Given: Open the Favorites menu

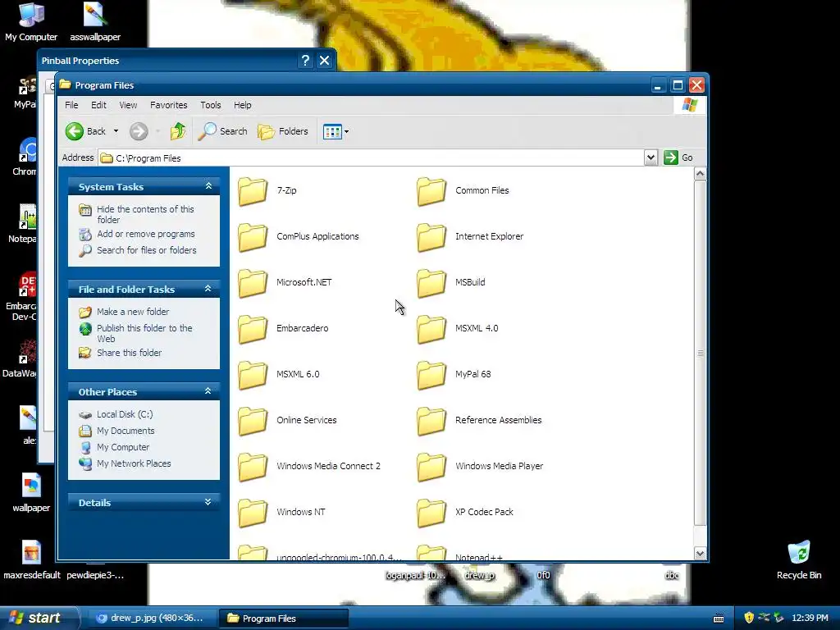Looking at the screenshot, I should point(169,105).
